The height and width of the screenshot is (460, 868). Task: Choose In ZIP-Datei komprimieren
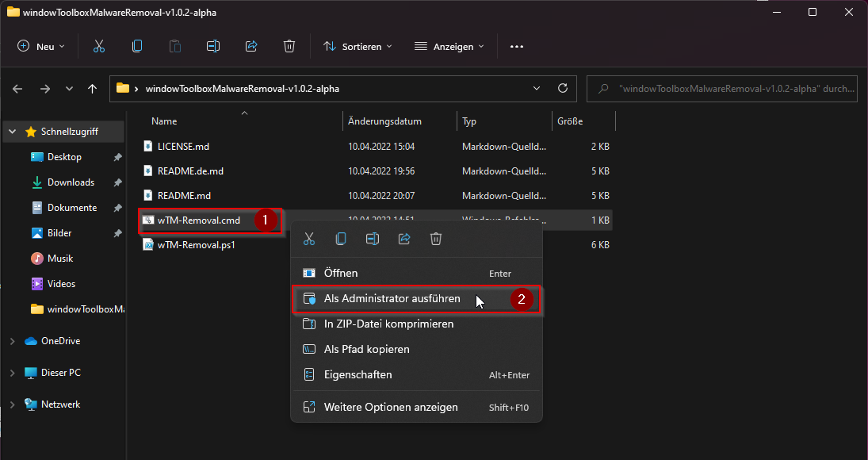pos(416,324)
